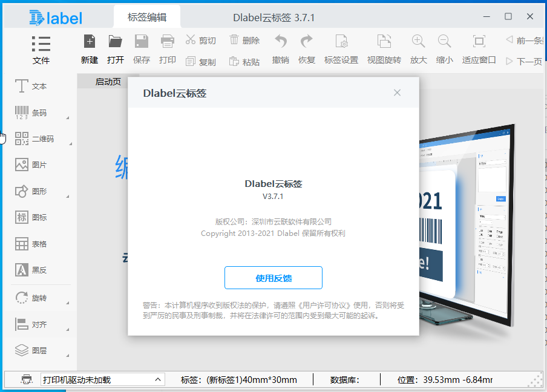Screen dimensions: 547x392
Task: Click the monitor preview image
Action: click(468, 227)
